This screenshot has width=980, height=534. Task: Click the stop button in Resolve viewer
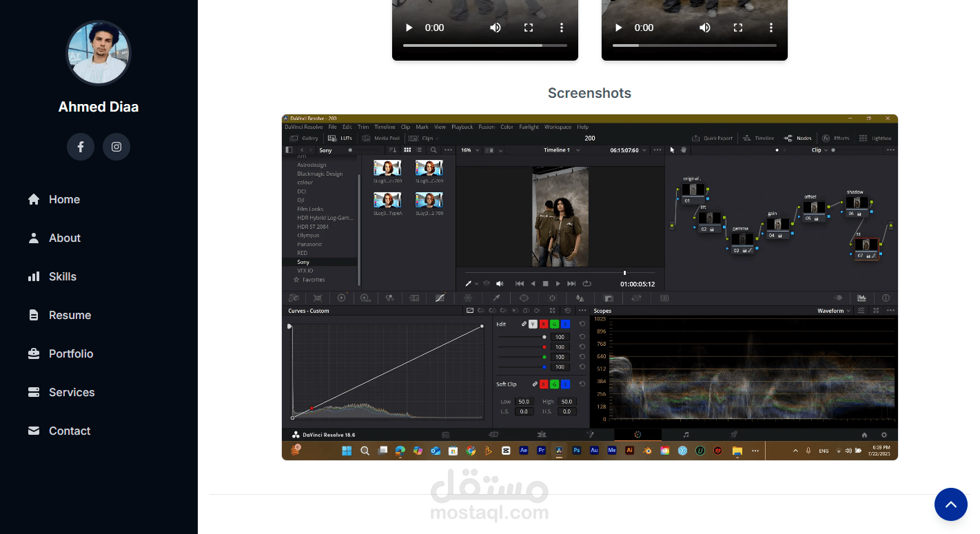coord(545,283)
